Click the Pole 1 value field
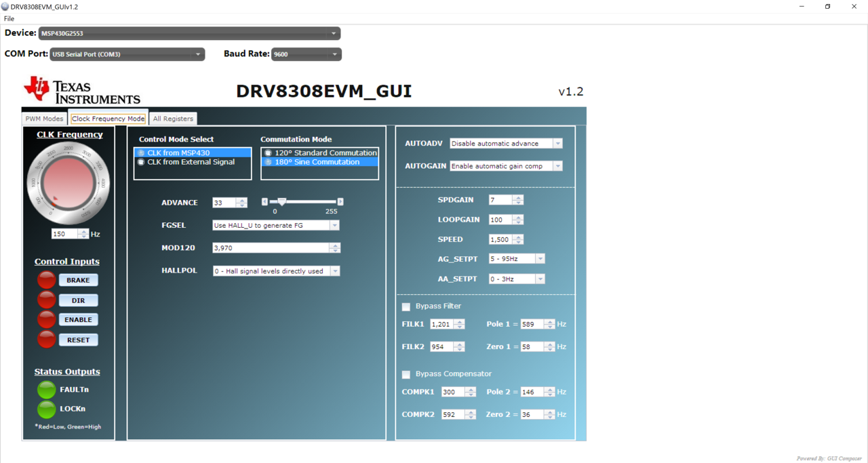This screenshot has height=463, width=868. click(x=532, y=324)
